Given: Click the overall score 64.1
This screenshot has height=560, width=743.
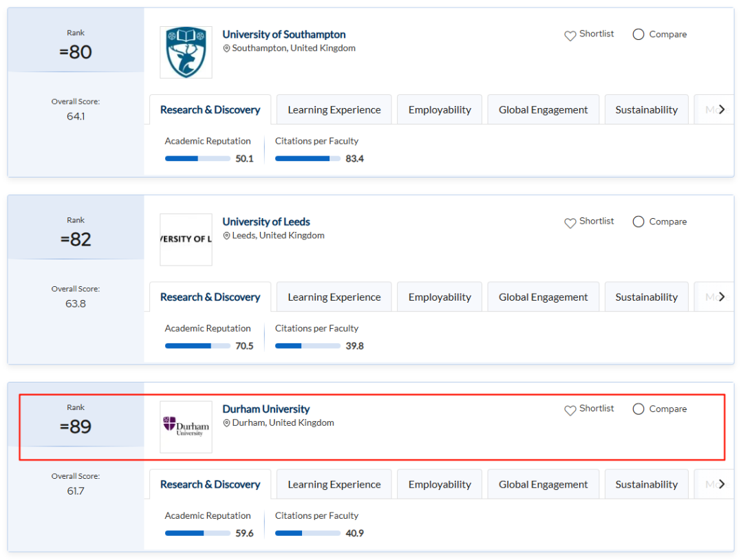Looking at the screenshot, I should [76, 116].
